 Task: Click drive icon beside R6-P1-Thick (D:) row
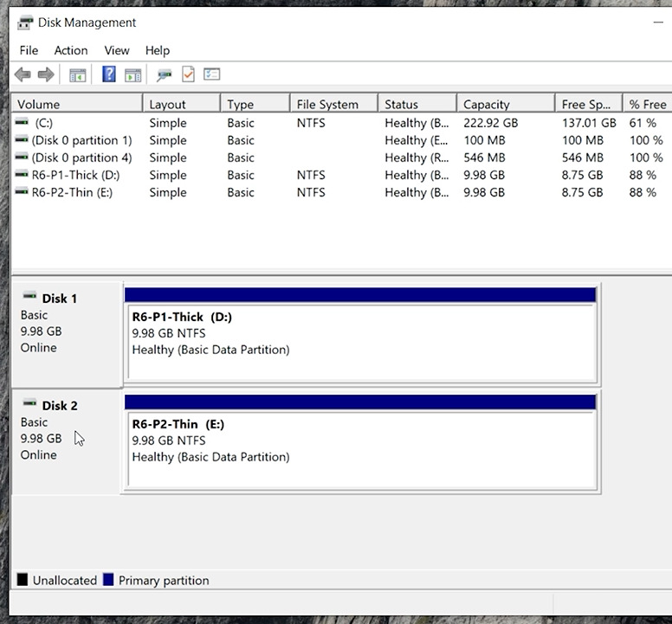coord(22,174)
